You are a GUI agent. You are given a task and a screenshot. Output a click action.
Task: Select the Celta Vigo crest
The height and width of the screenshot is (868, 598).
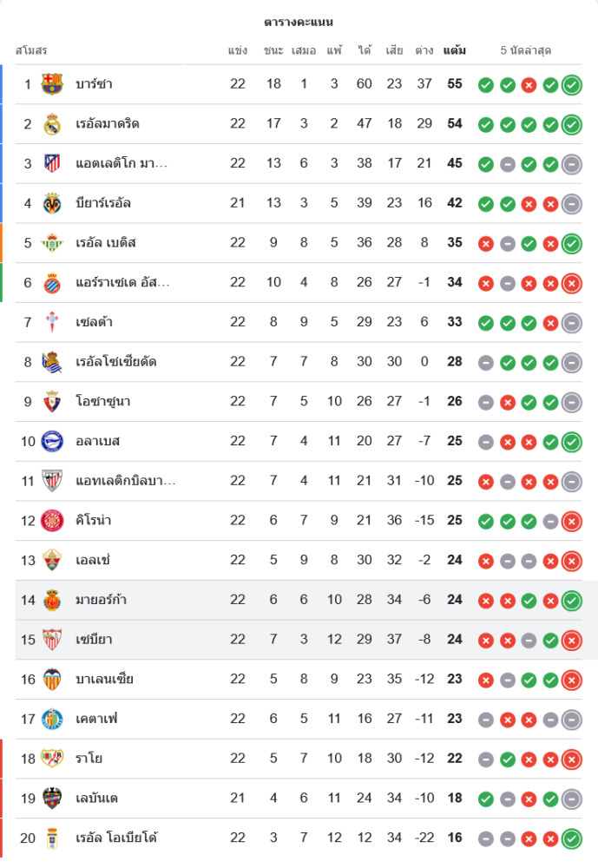[52, 322]
